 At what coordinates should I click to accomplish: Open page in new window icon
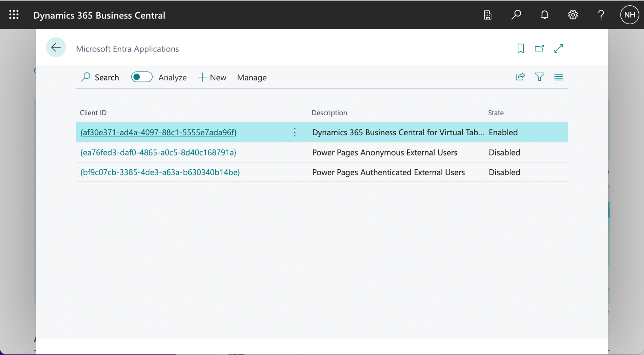pos(539,48)
